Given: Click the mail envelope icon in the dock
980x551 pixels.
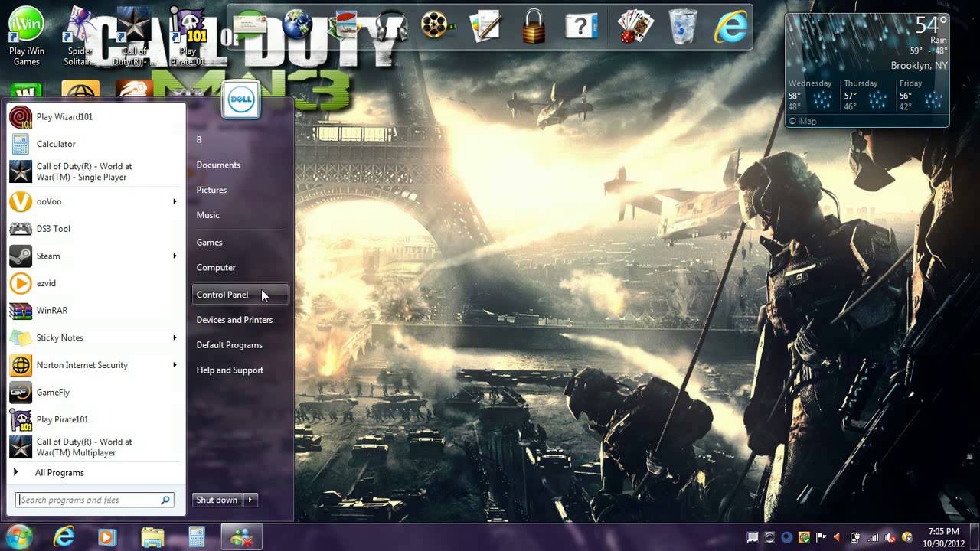Looking at the screenshot, I should 250,28.
